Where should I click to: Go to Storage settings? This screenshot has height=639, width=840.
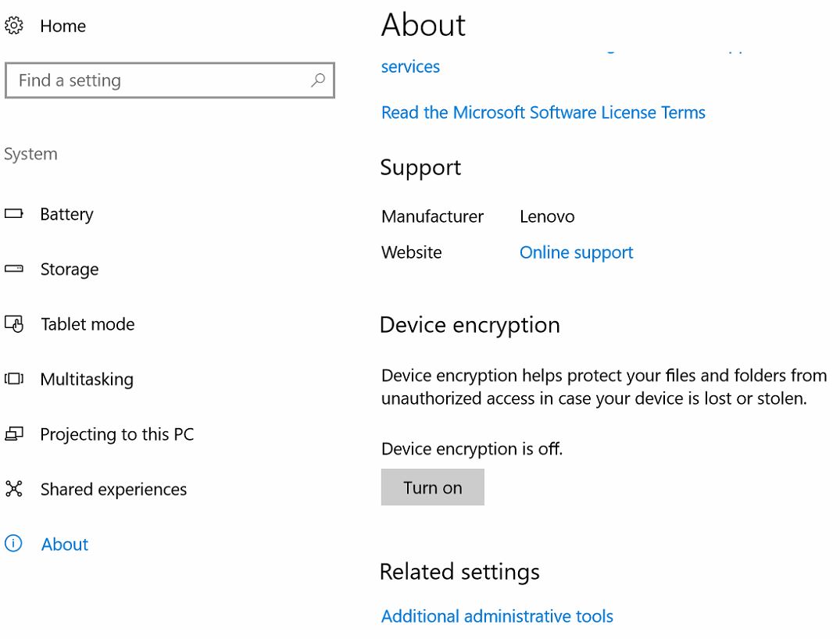[70, 270]
